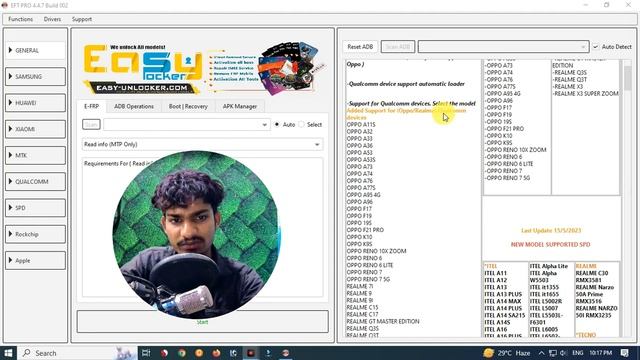Viewport: 640px width, 360px height.
Task: Click the network icon in system tray
Action: [x=553, y=353]
